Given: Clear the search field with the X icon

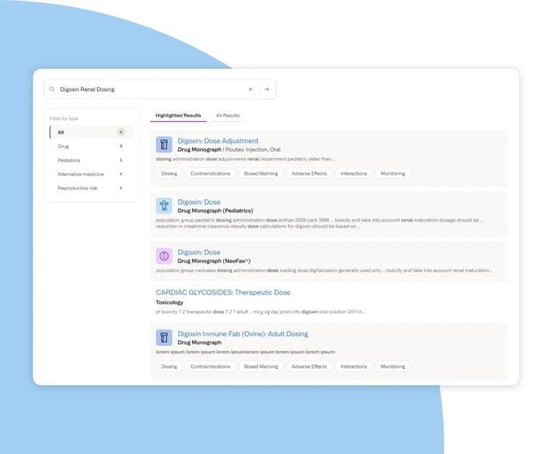Looking at the screenshot, I should (x=250, y=89).
